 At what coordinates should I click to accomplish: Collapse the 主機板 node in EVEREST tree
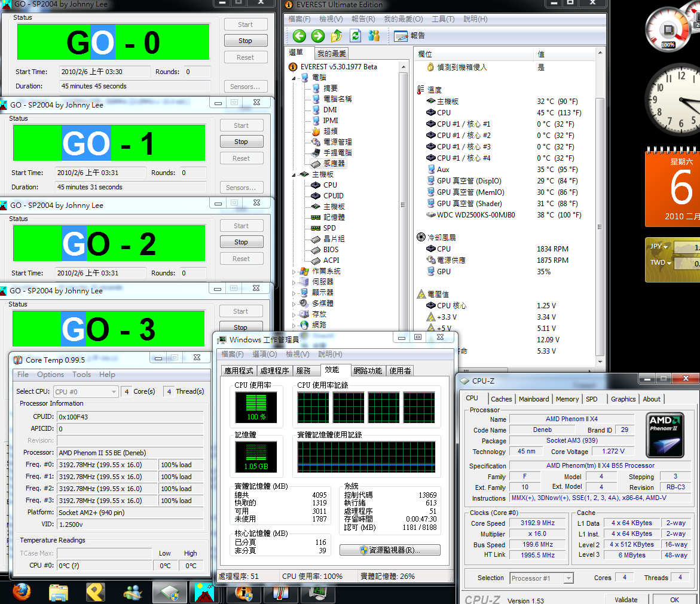point(294,175)
